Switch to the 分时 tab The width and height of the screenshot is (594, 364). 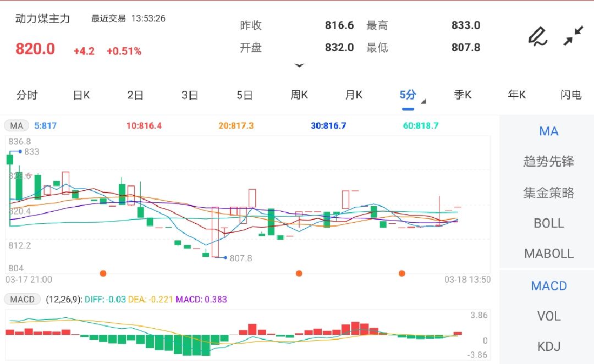click(27, 95)
